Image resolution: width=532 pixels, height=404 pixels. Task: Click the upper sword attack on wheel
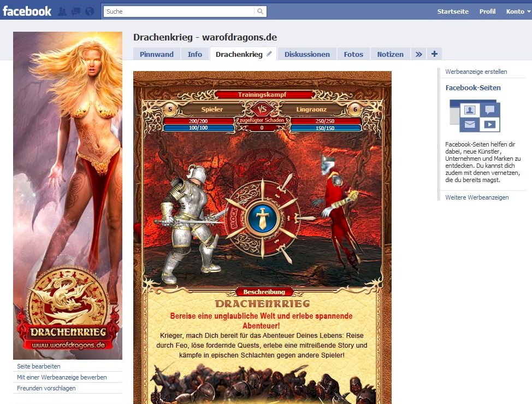click(285, 186)
